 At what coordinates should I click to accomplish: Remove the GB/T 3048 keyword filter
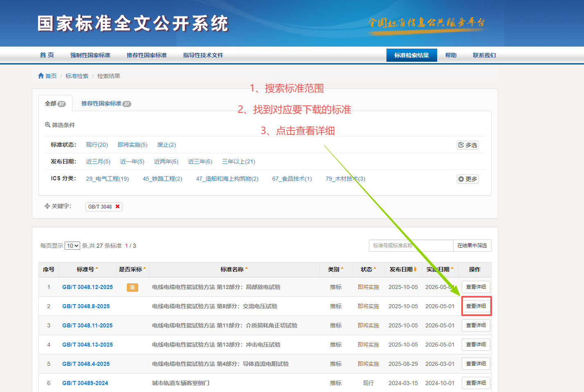[x=117, y=207]
